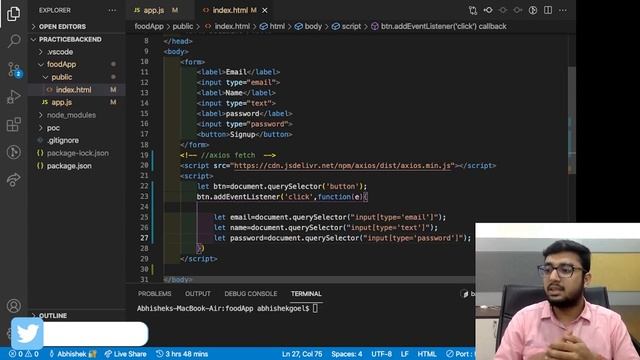Viewport: 640px width, 360px height.
Task: Click the webcam presenter overlay
Action: (558, 291)
